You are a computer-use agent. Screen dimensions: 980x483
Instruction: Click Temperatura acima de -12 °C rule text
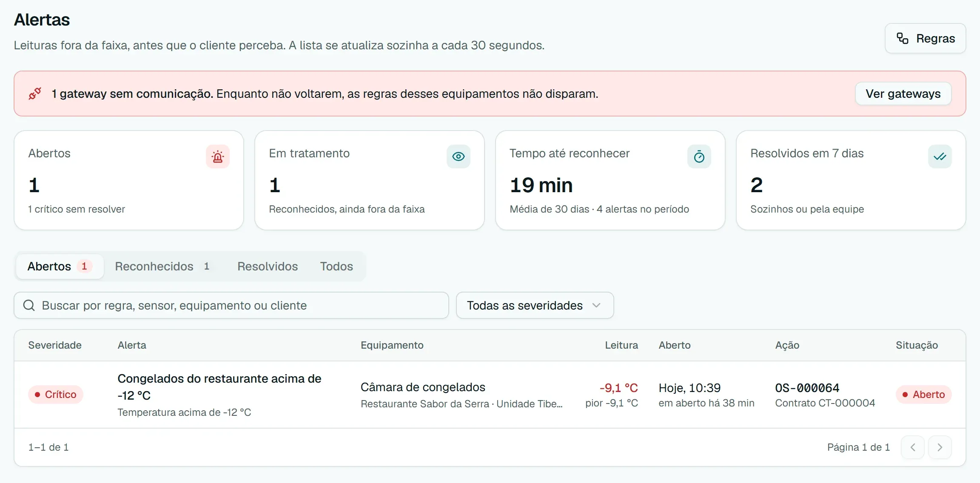(184, 412)
